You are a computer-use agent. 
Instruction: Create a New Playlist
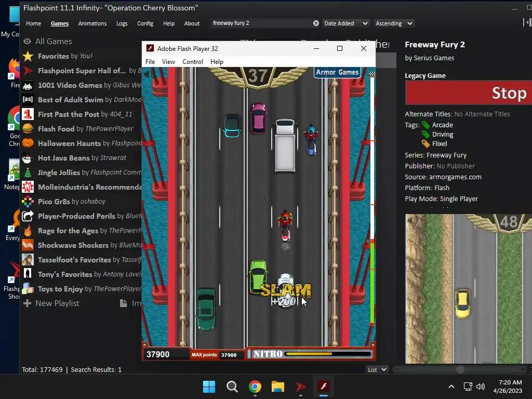tap(51, 303)
